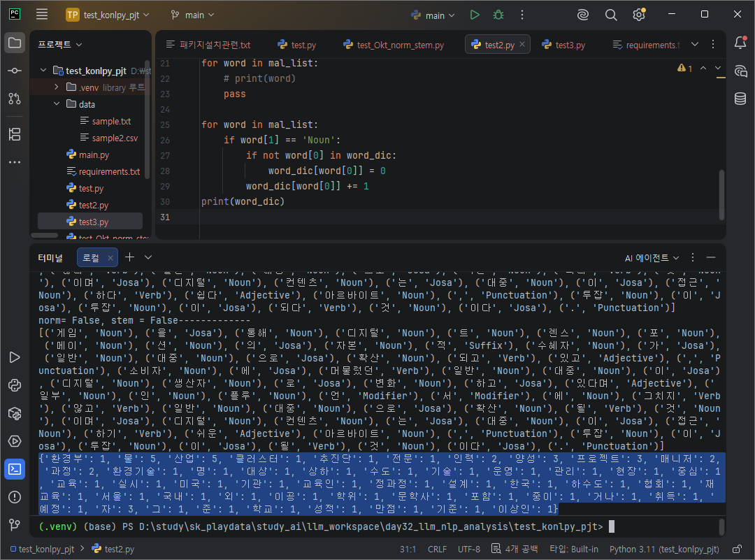Screen dimensions: 755x560
Task: Debug the main configuration
Action: (x=498, y=15)
